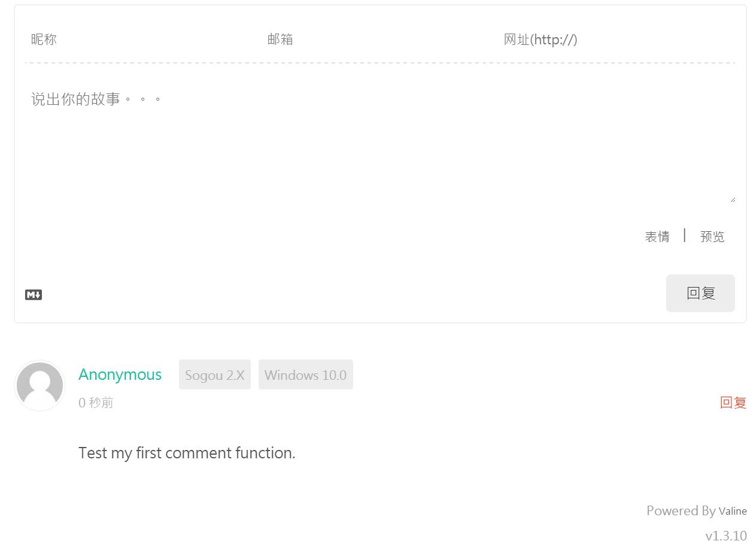Open the Valine link in footer

[733, 511]
